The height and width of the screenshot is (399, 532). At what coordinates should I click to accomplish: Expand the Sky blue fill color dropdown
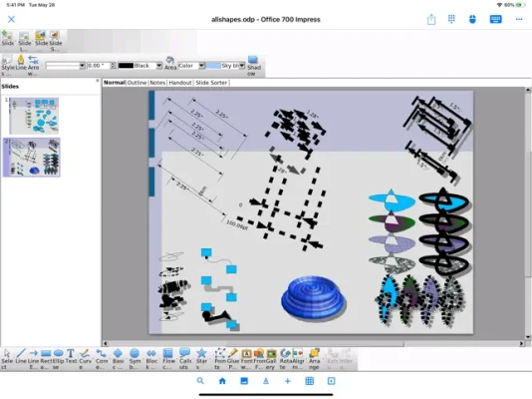(x=241, y=66)
